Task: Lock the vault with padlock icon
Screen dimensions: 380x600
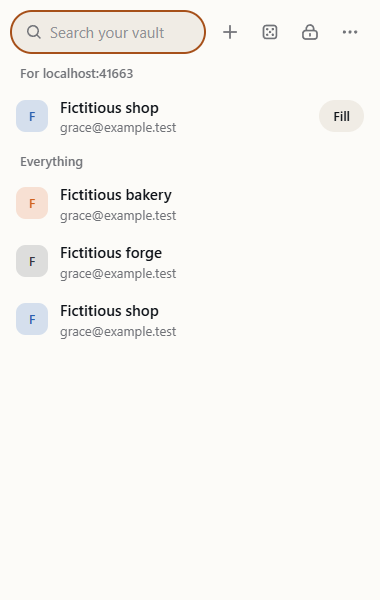Action: (x=310, y=32)
